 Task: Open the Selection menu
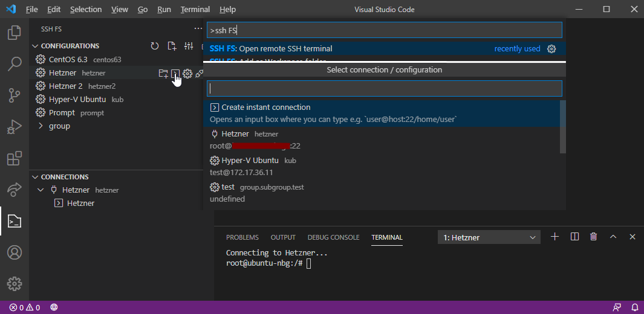pos(86,10)
